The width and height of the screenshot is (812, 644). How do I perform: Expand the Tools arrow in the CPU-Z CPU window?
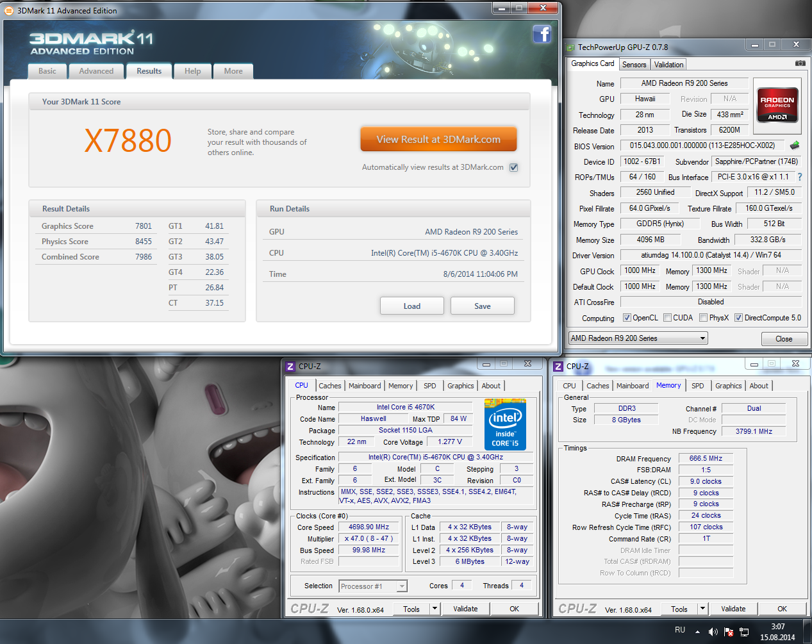tap(435, 609)
